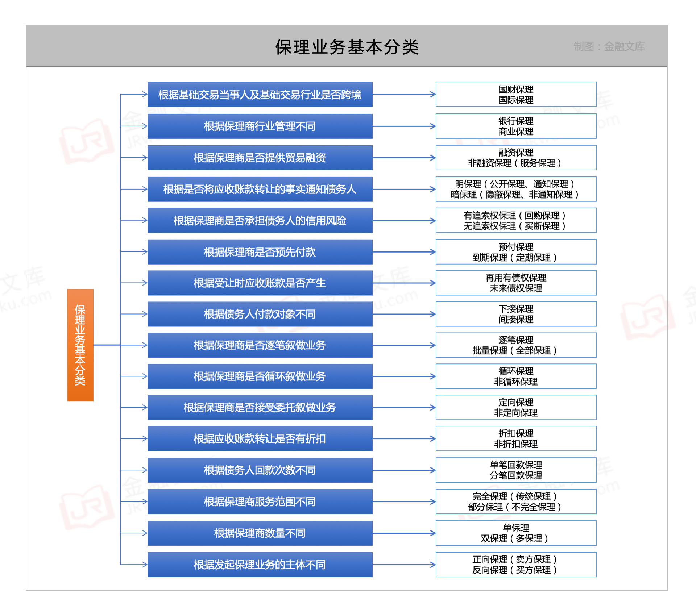The image size is (696, 616).
Task: Click the 融资保理/非融资保理 result box
Action: [x=516, y=157]
